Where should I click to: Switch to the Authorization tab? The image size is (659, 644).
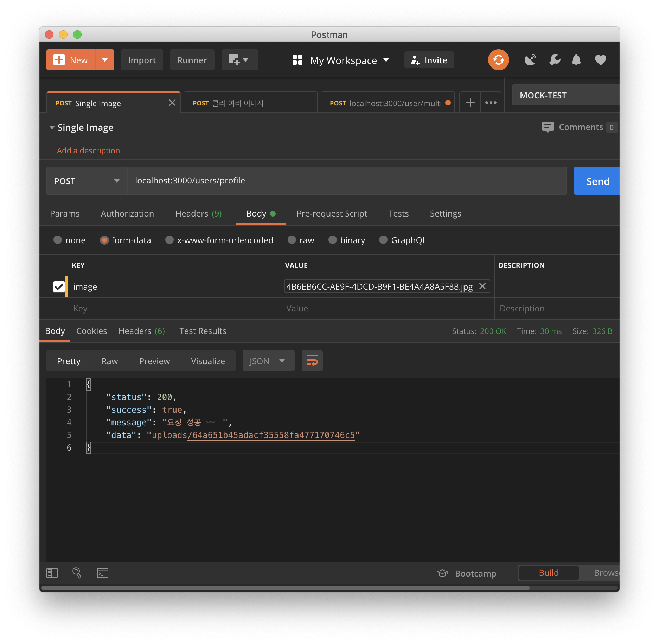(127, 213)
